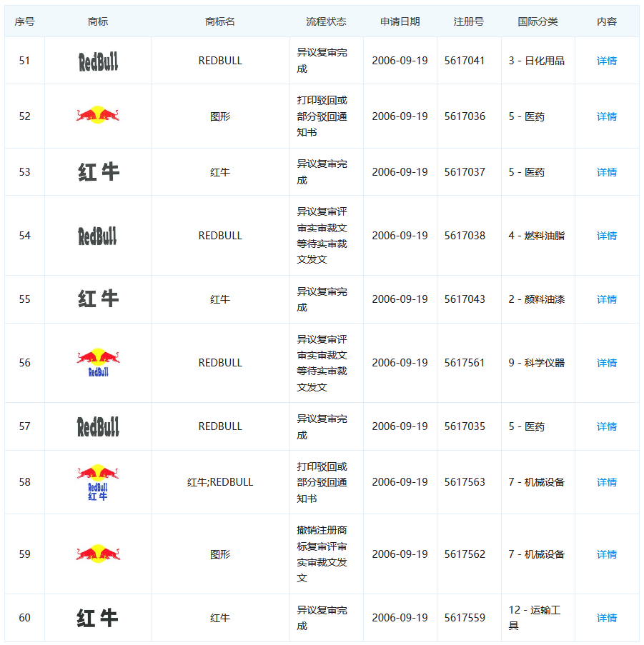Click trademark name 红牛 in row 60
Viewport: 644px width, 645px height.
click(220, 618)
